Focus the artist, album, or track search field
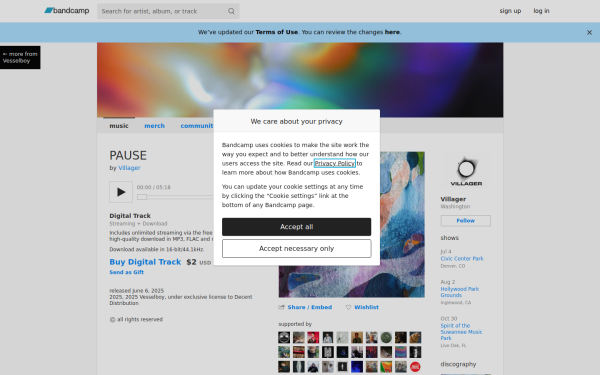The height and width of the screenshot is (375, 600). point(168,11)
